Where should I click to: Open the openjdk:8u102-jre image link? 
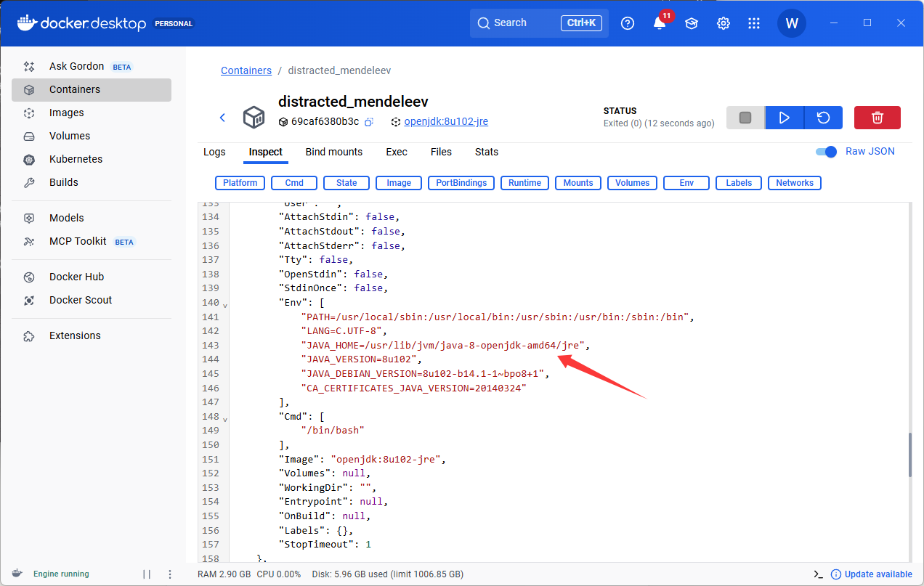[445, 122]
